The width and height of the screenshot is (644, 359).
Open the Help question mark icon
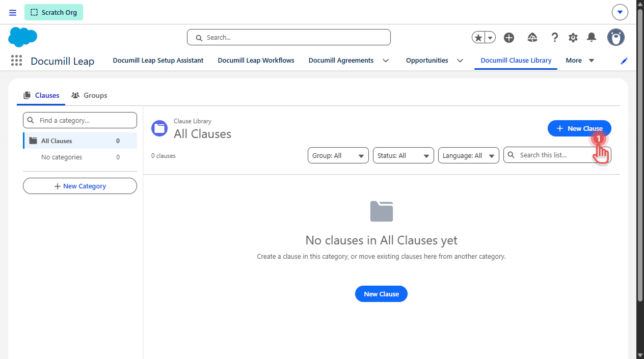click(x=555, y=38)
